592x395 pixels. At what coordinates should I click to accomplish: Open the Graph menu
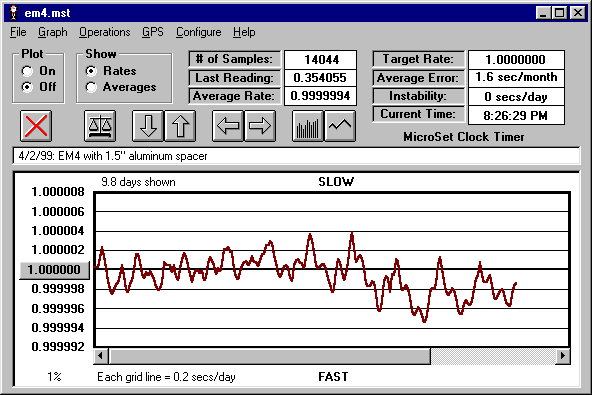[x=52, y=32]
